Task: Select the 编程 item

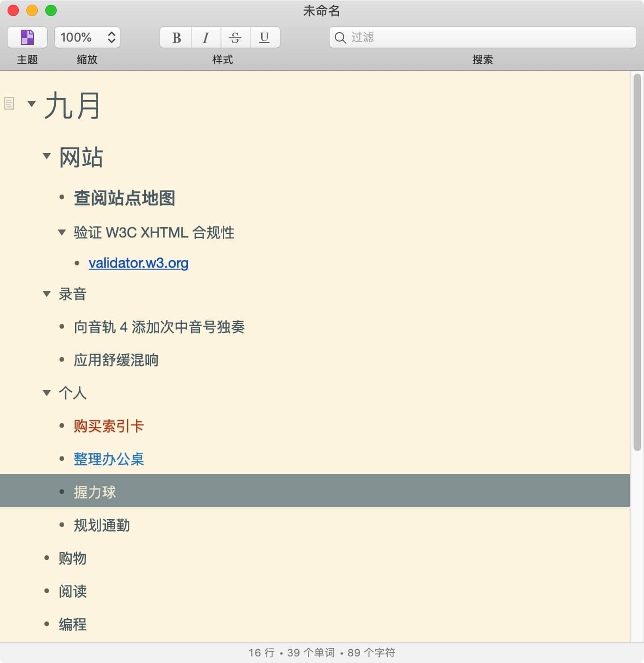Action: click(72, 624)
